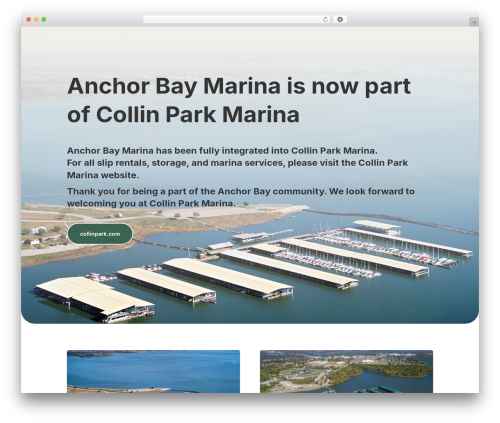Click the round icon beside address bar

[340, 20]
